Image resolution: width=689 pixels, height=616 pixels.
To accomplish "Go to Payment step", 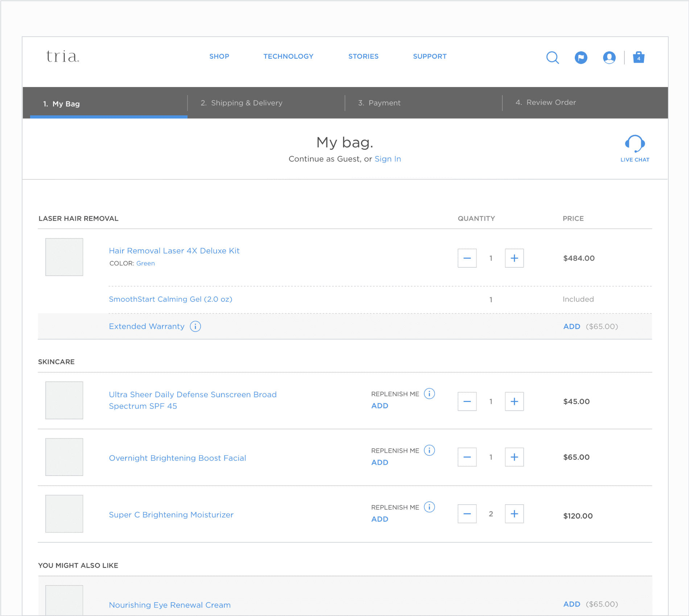I will (x=379, y=103).
